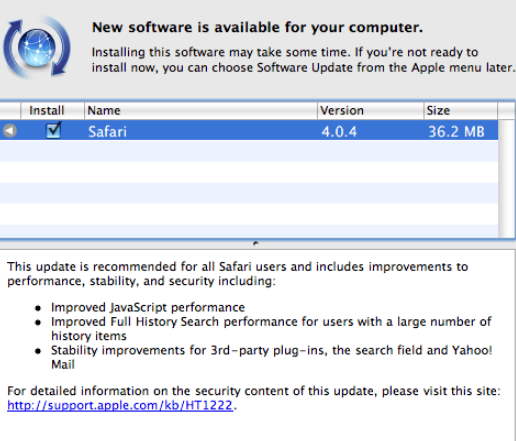Click the updates list vertical scrollbar

pos(506,179)
